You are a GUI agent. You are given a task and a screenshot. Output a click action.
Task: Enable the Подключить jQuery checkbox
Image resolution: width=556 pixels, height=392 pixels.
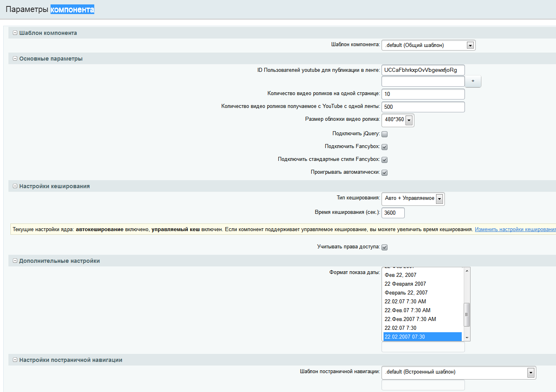point(384,134)
